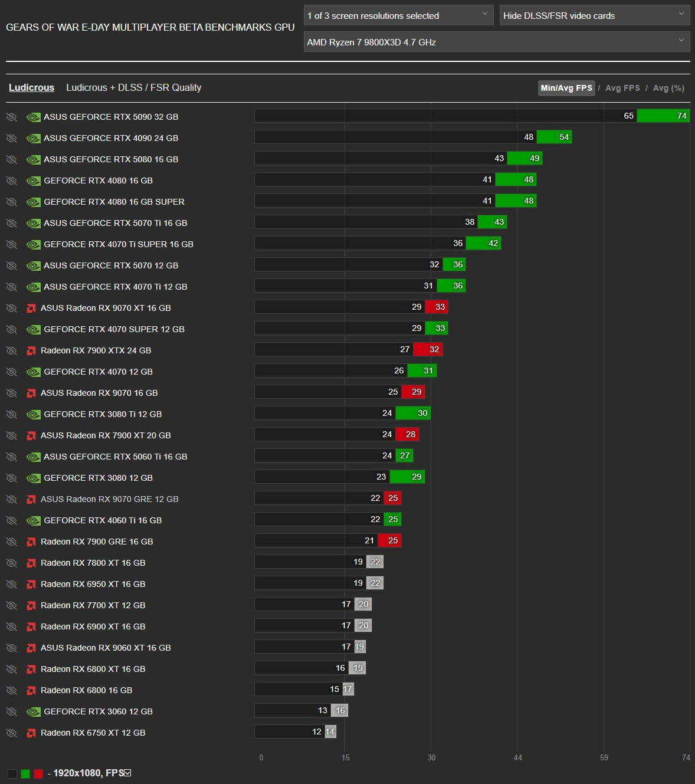Click the Radeon RX 6950 XT 16 GB label
This screenshot has height=784, width=695.
point(93,584)
